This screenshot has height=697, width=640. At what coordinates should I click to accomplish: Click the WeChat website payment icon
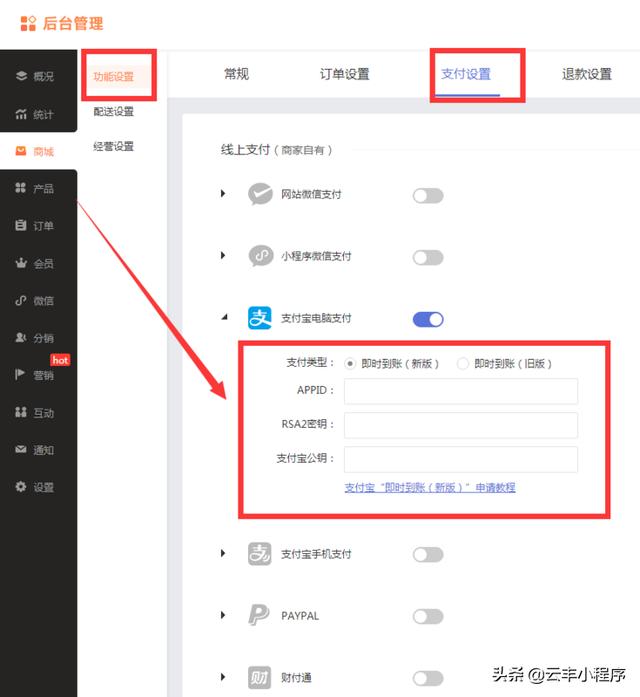point(260,194)
